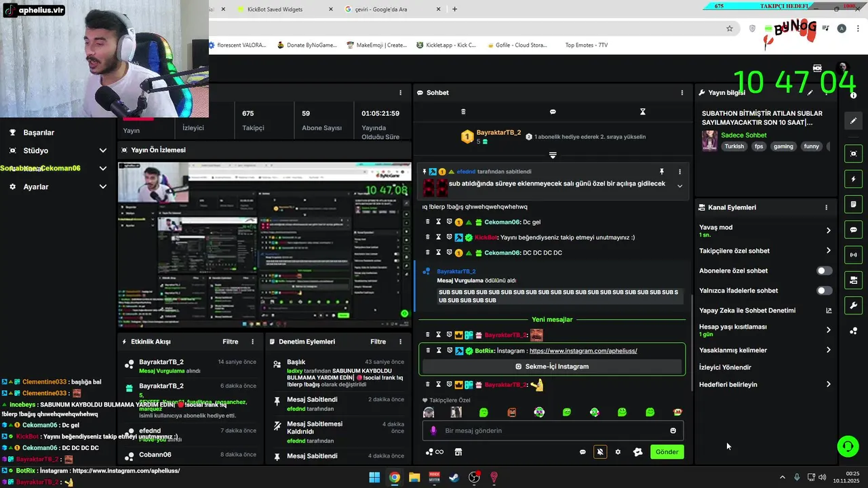Delete the BotRix Instagram message
Image resolution: width=868 pixels, height=488 pixels.
point(428,350)
